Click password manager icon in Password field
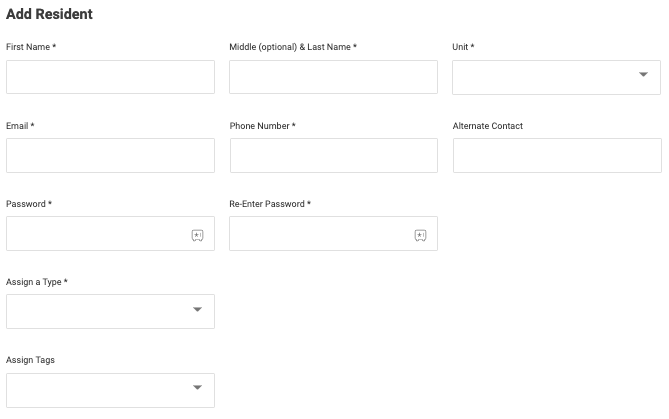 197,235
